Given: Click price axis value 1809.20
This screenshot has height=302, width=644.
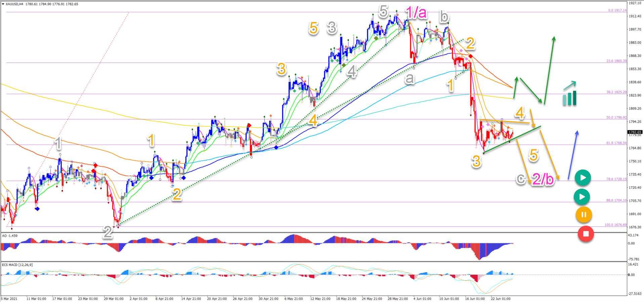Looking at the screenshot, I should tap(635, 108).
